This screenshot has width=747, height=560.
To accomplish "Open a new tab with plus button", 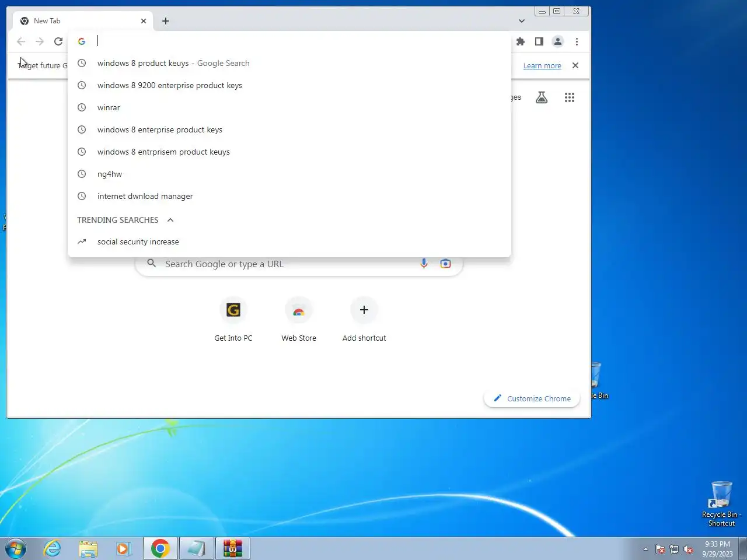I will click(166, 21).
